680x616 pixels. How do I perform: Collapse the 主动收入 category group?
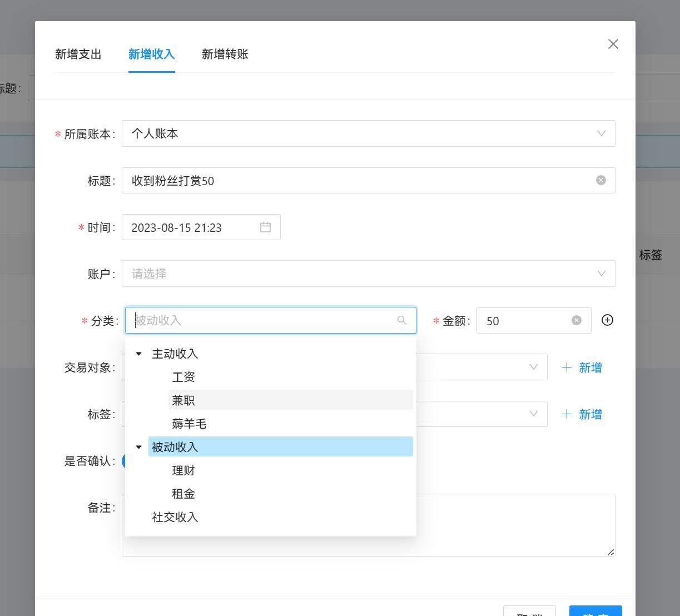click(139, 354)
